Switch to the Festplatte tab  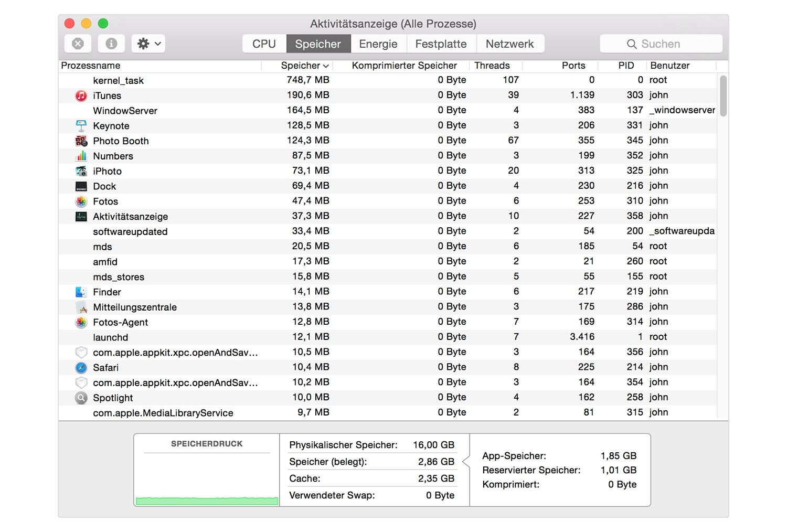coord(441,44)
